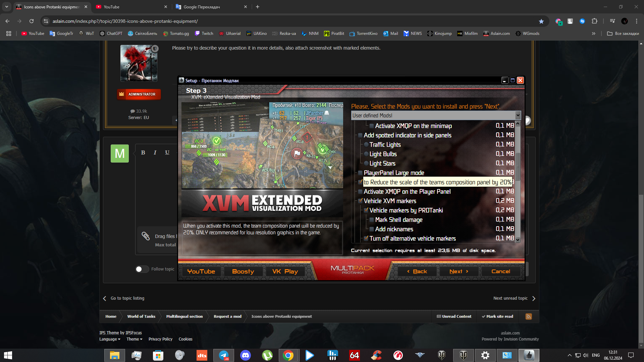Open Telegram from the taskbar

224,355
